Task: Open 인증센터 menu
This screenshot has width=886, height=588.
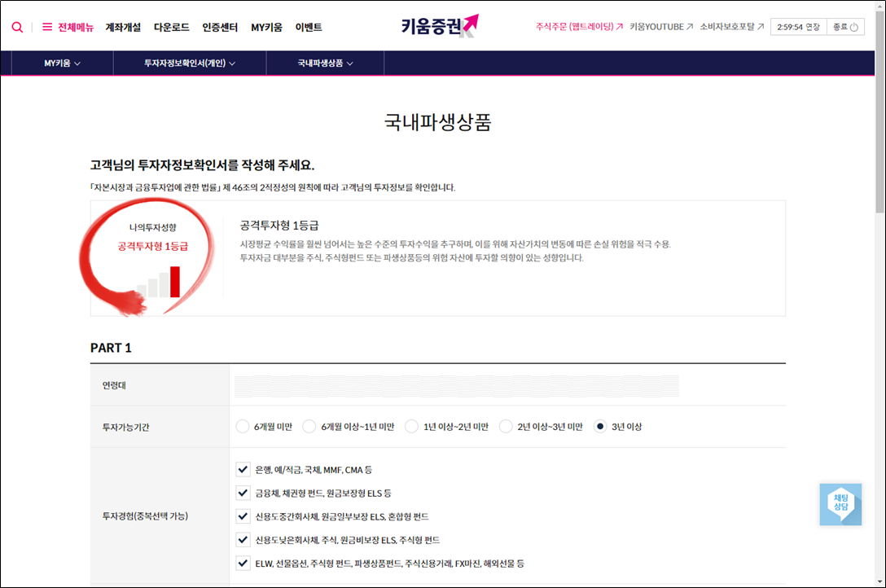Action: tap(221, 27)
